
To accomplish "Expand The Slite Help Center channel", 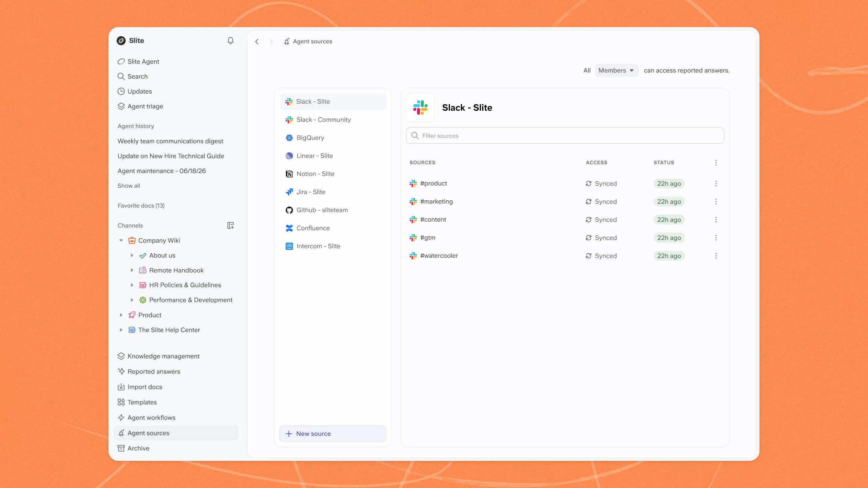I will pos(121,330).
